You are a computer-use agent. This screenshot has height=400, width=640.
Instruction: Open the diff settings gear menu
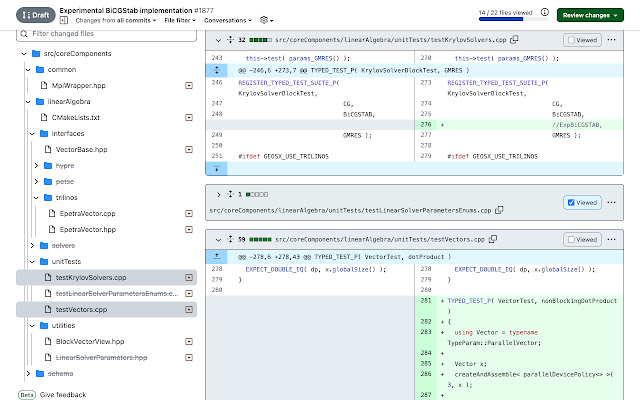pos(266,20)
